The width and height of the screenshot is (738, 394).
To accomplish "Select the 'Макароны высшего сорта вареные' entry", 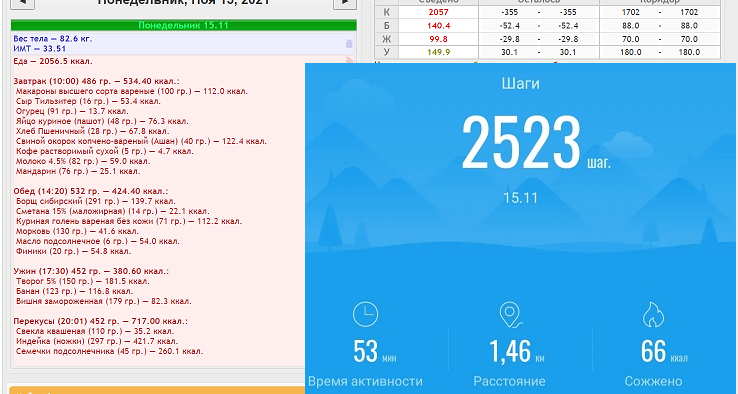I will click(132, 91).
